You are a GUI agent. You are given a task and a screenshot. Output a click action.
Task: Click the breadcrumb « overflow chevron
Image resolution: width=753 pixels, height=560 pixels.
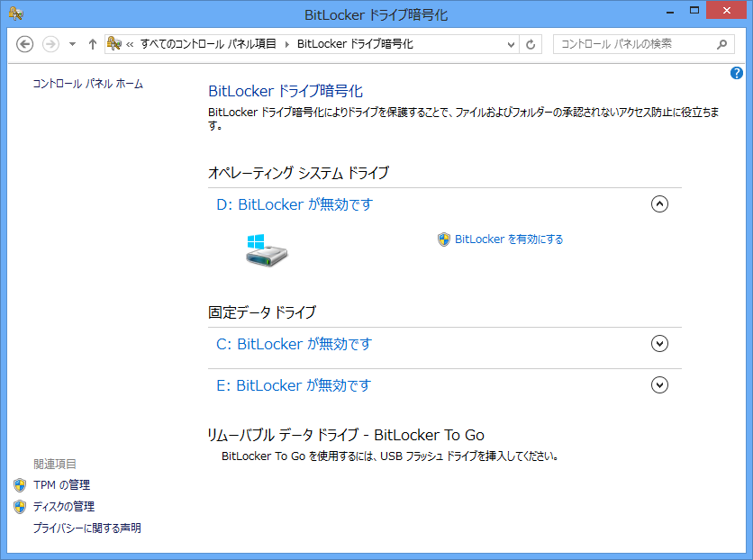pyautogui.click(x=130, y=45)
